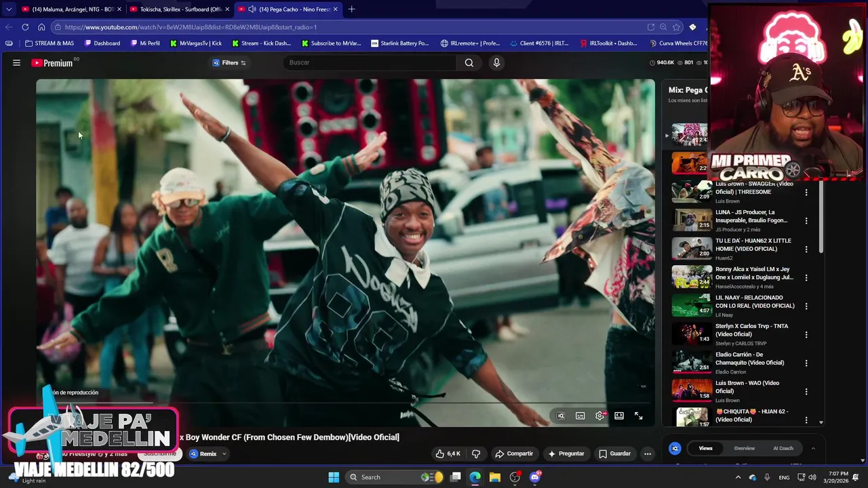Open the STREAM & MAS bookmark folder
The height and width of the screenshot is (488, 868).
50,43
